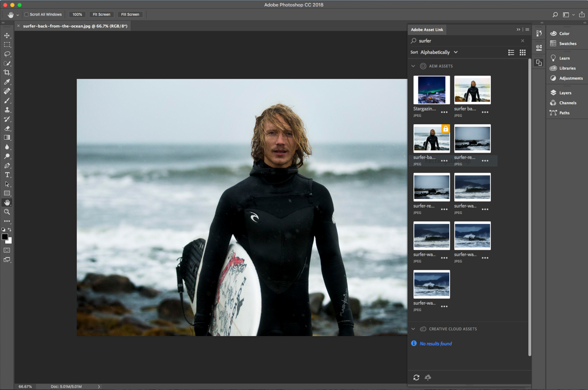This screenshot has width=588, height=390.
Task: Enable Scroll All Windows checkbox
Action: (x=27, y=14)
